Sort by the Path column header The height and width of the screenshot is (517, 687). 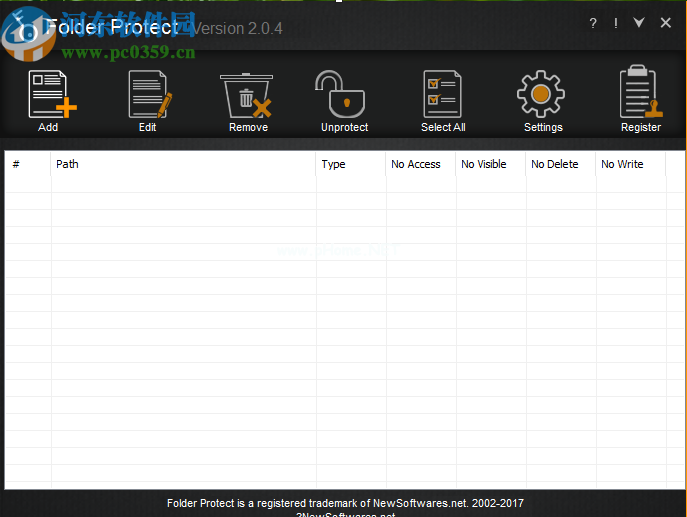pyautogui.click(x=183, y=164)
